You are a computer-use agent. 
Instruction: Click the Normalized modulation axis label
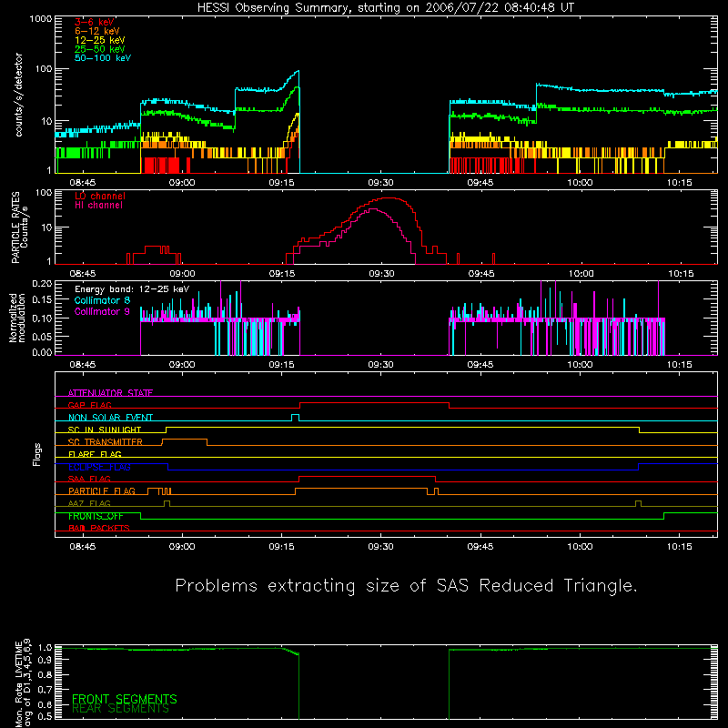point(17,318)
